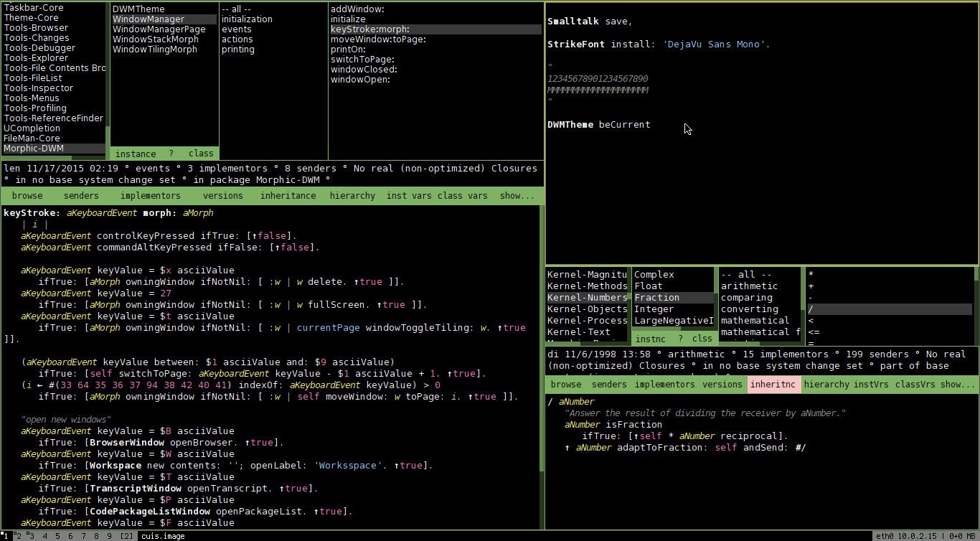Select the 'switchToPage:' method

(x=362, y=60)
